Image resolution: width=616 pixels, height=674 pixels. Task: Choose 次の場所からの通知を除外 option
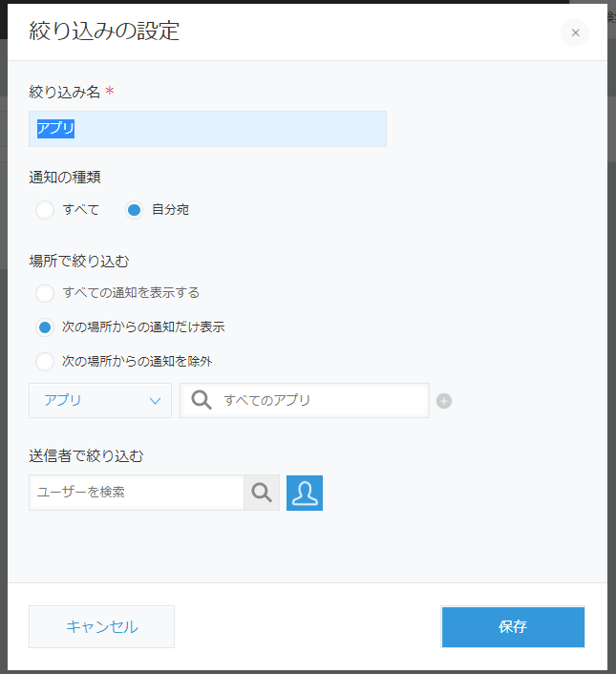click(x=45, y=362)
